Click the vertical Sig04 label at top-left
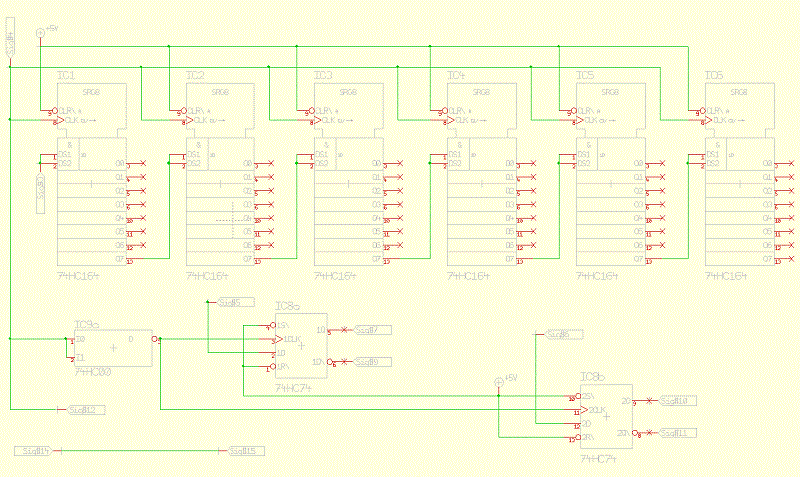800x477 pixels. 10,36
